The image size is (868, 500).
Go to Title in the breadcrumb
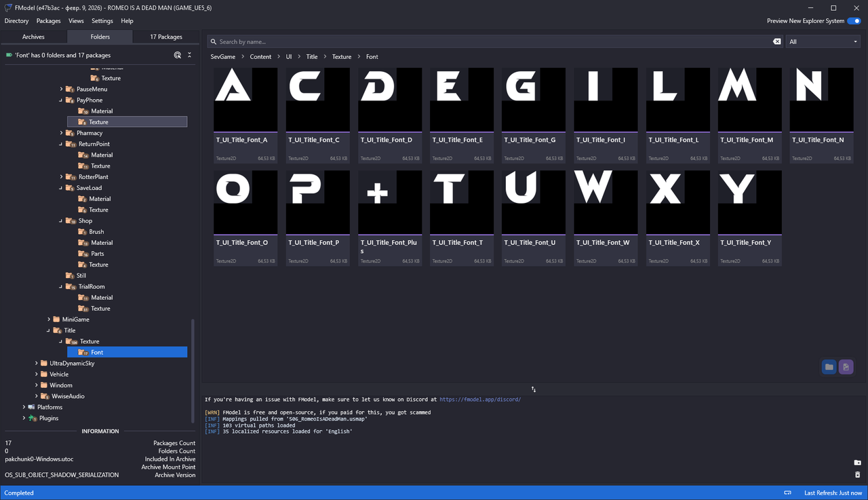[x=312, y=57]
